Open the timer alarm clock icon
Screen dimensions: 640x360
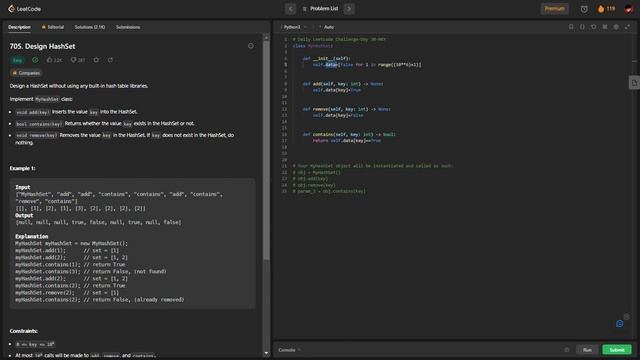click(x=584, y=9)
